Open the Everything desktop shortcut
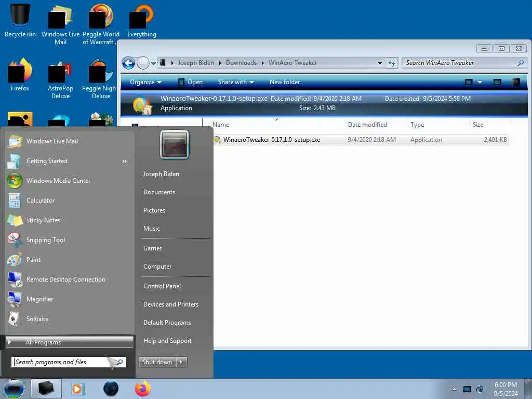This screenshot has height=399, width=532. click(141, 20)
